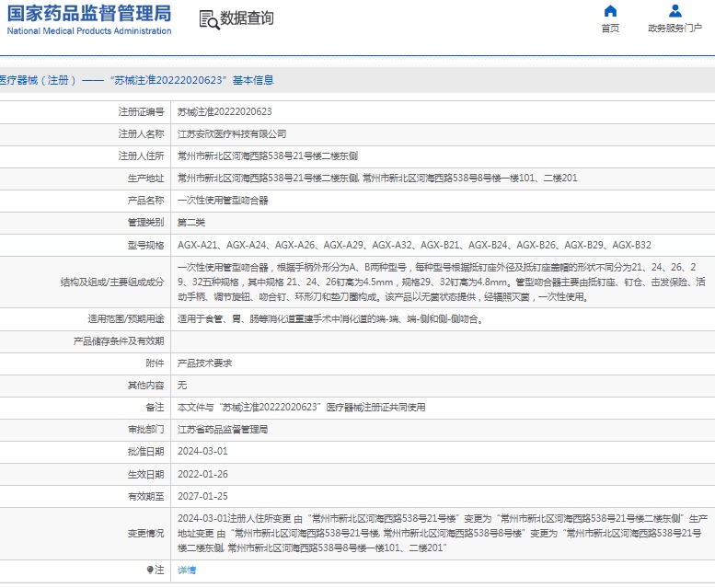715x588 pixels.
Task: Click registrant name 江苏安欣医疗科技有限公司
Action: [232, 134]
